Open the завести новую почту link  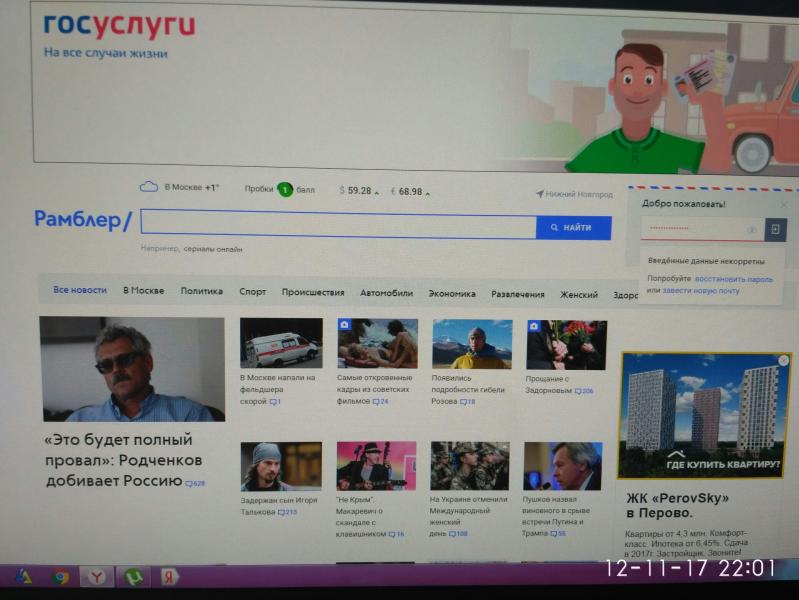tap(700, 291)
